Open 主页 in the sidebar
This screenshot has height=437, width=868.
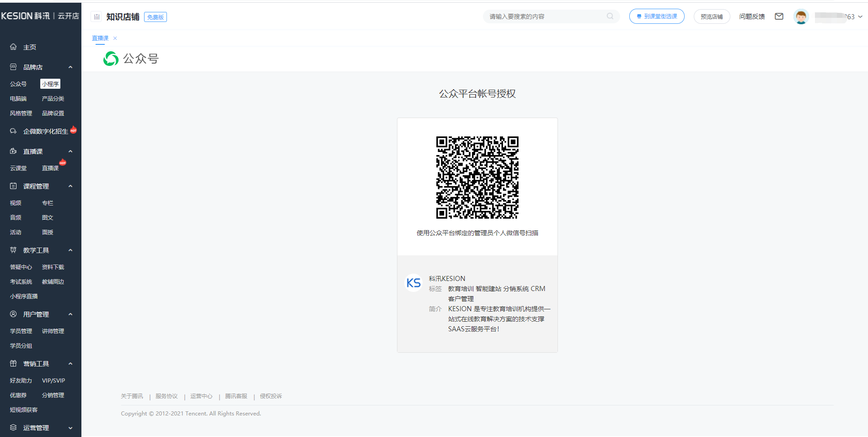coord(30,47)
